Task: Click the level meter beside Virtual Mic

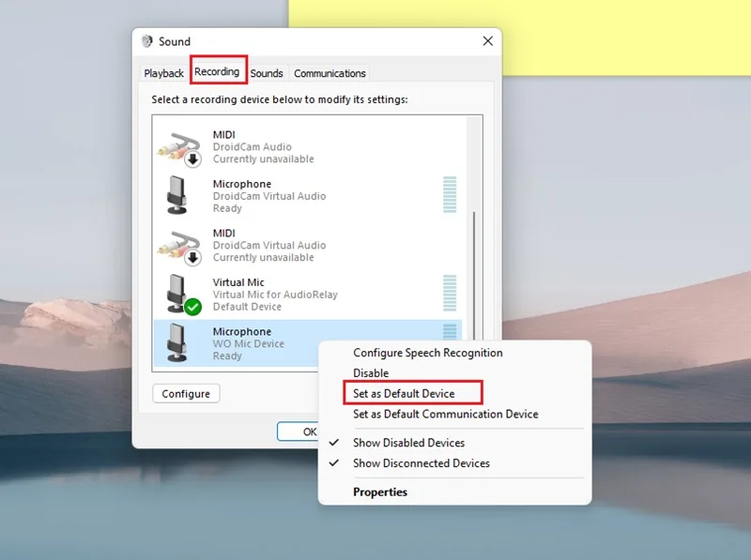Action: tap(450, 293)
